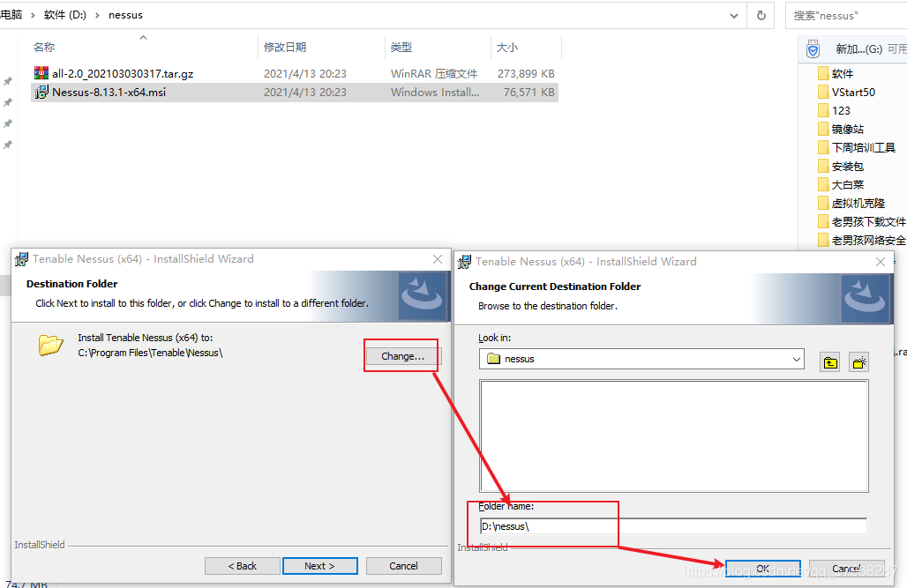
Task: Select the Nessus-8.13.1-x64.msi file
Action: [109, 92]
